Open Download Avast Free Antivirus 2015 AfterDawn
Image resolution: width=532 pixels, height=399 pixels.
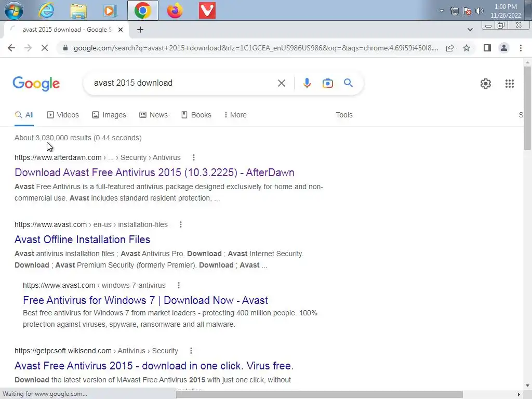pyautogui.click(x=154, y=172)
